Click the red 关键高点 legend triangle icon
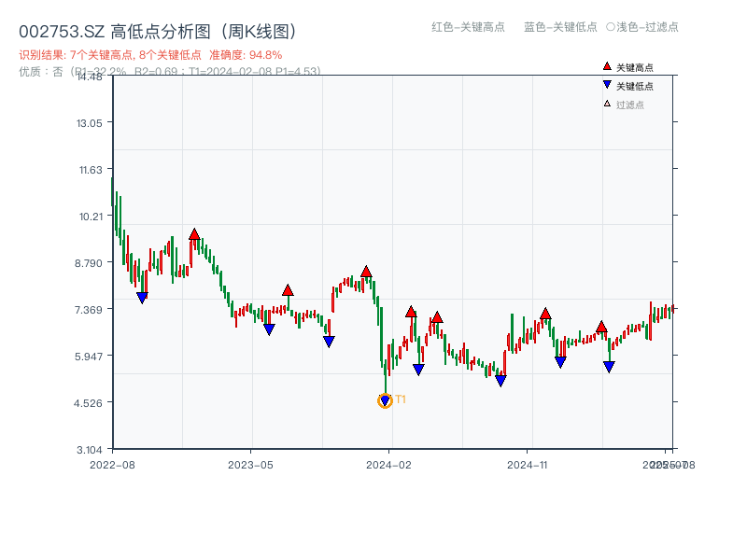The height and width of the screenshot is (560, 747). (607, 67)
